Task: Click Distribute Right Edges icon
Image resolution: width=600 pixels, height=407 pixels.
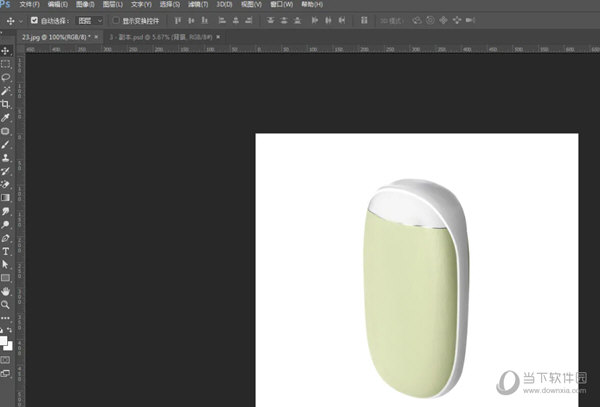Action: coord(342,20)
